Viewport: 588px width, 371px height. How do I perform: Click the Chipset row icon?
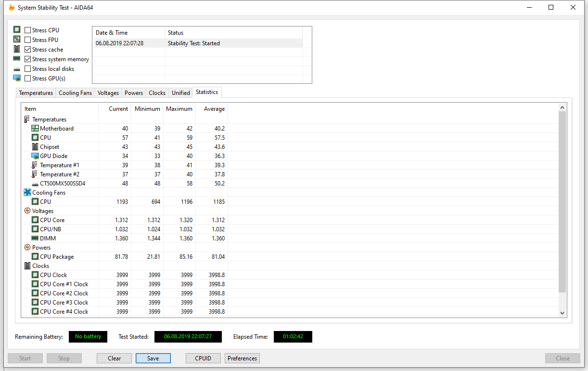(35, 146)
